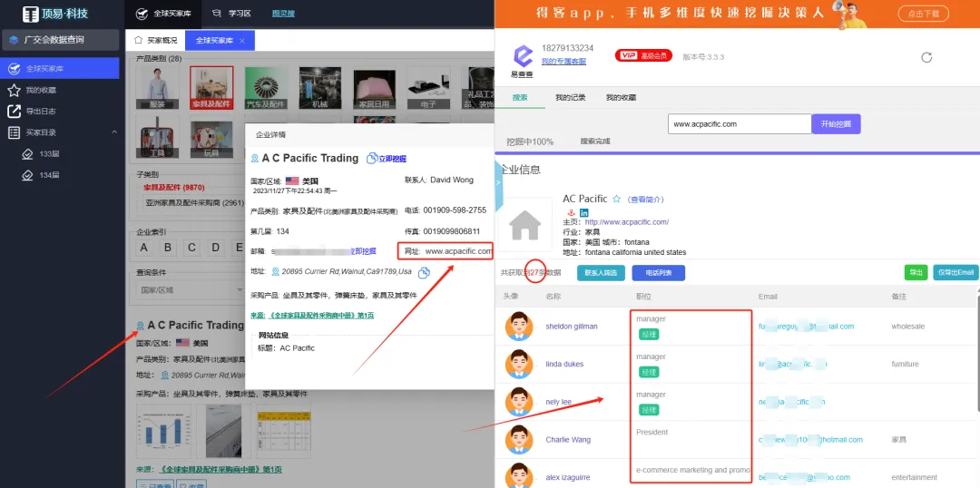Viewport: 980px width, 488px height.
Task: Favorite AC Pacific with the star icon
Action: coord(616,199)
